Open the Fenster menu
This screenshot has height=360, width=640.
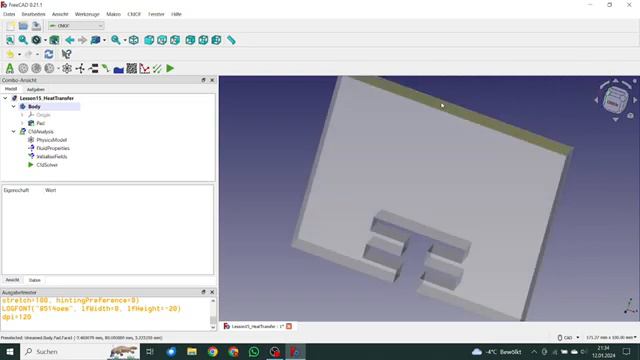[156, 14]
